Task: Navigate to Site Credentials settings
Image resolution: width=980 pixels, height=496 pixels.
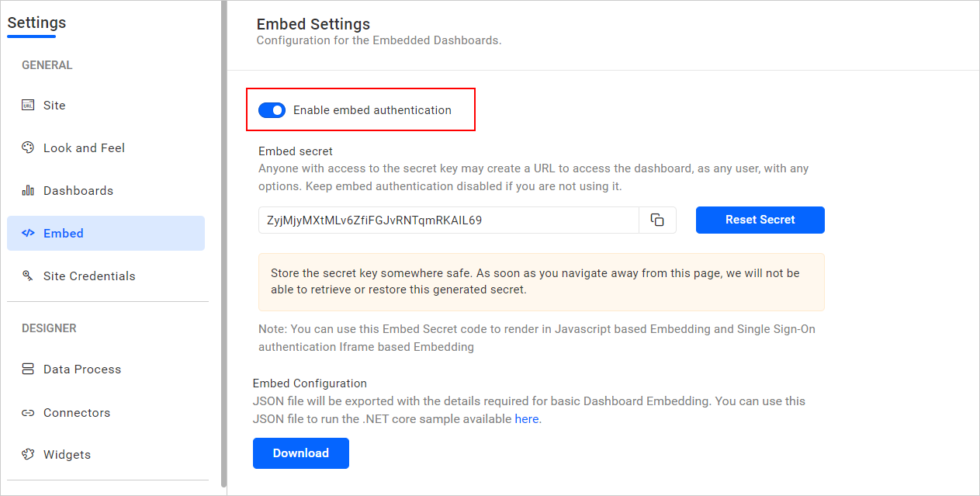Action: [88, 276]
